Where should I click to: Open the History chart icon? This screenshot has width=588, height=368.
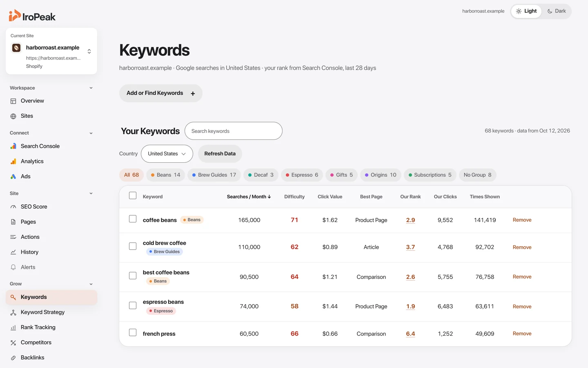[13, 252]
